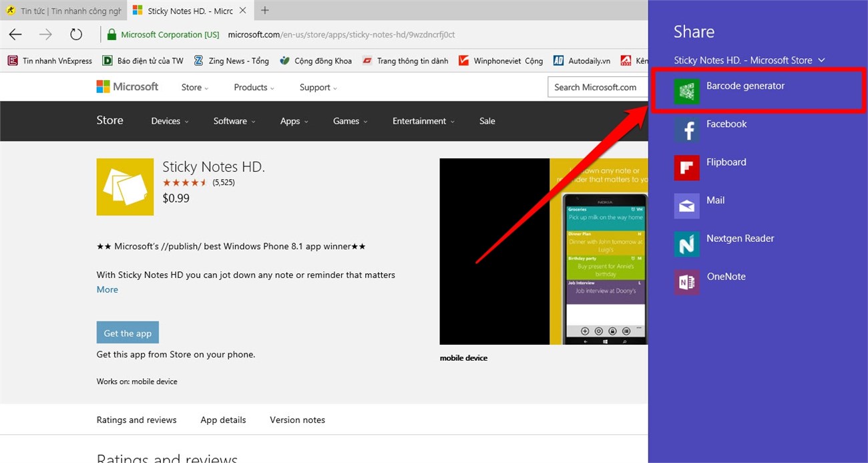
Task: Open Cộng đồng Khoa bookmark
Action: click(x=316, y=61)
